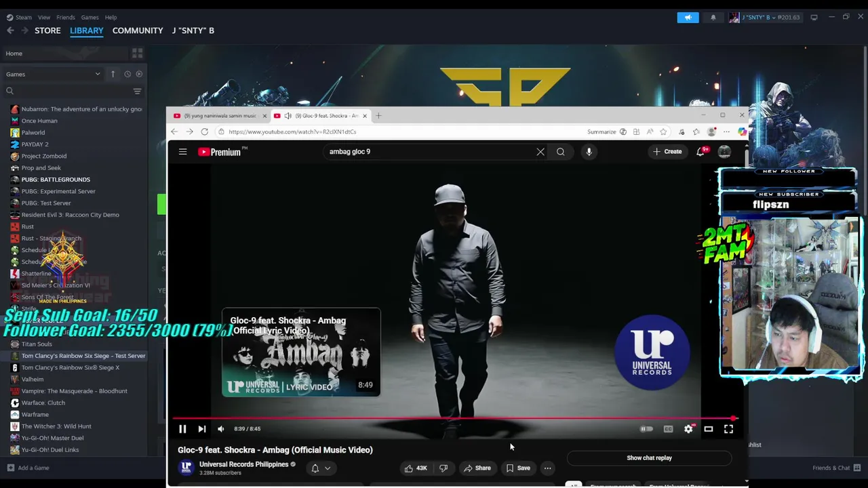The width and height of the screenshot is (868, 488).
Task: Open the YouTube Create button
Action: (667, 152)
